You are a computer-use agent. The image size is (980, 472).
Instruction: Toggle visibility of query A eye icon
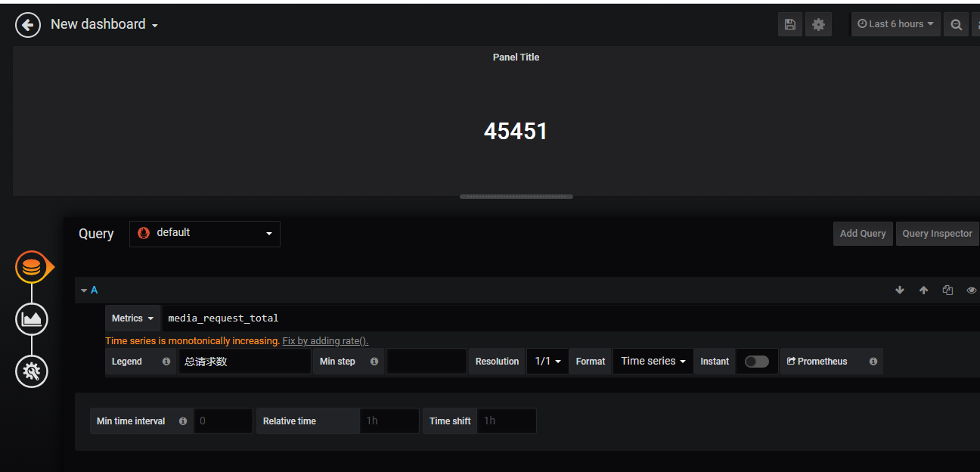coord(972,290)
